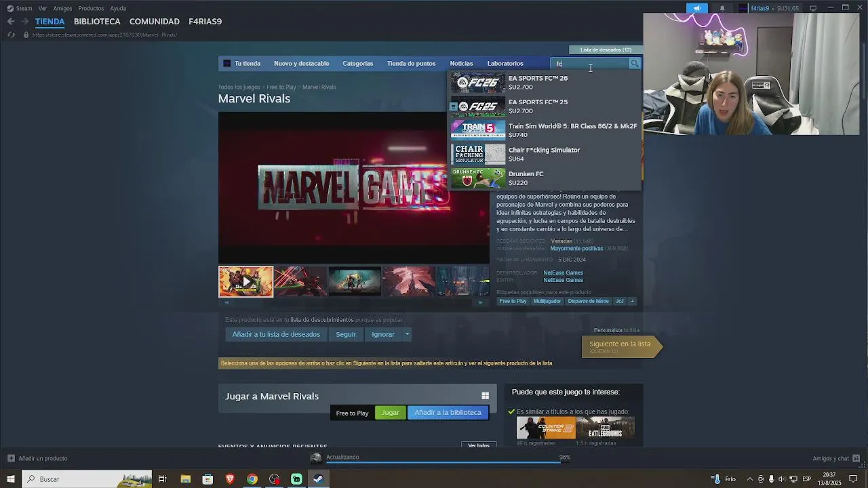Select the red laser screenshot thumbnail
Image resolution: width=868 pixels, height=488 pixels.
(300, 281)
